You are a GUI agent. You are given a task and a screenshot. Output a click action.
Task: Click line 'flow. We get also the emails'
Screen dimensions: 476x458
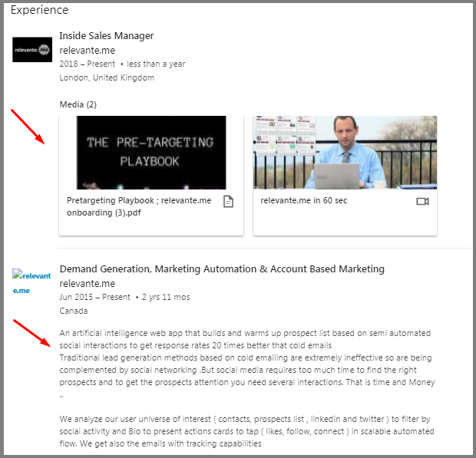(160, 443)
